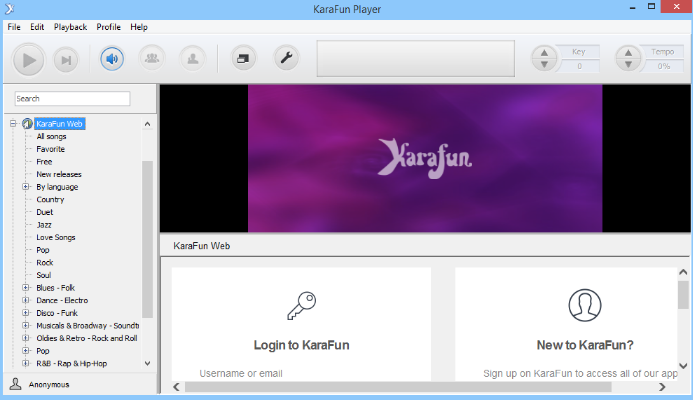Expand the Blues - Folk category

click(26, 288)
